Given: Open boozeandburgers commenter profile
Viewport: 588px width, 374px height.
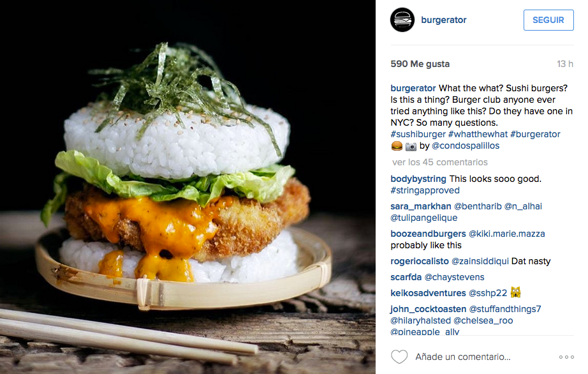Looking at the screenshot, I should click(x=428, y=234).
